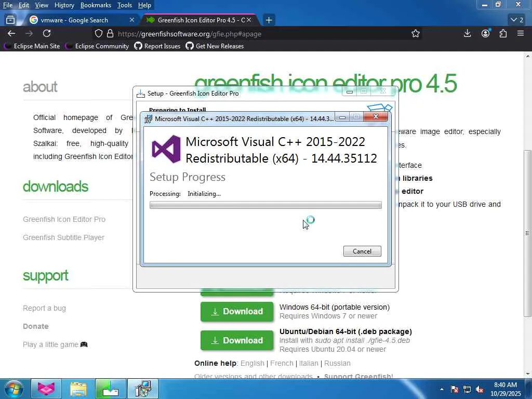Open the Downloads panel
This screenshot has width=532, height=399.
tap(467, 33)
